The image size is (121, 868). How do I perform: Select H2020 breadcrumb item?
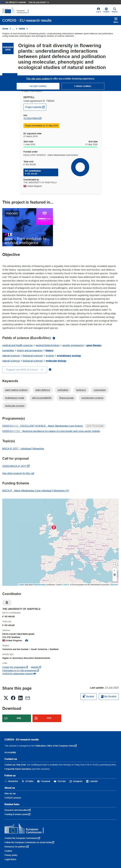(x=22, y=29)
